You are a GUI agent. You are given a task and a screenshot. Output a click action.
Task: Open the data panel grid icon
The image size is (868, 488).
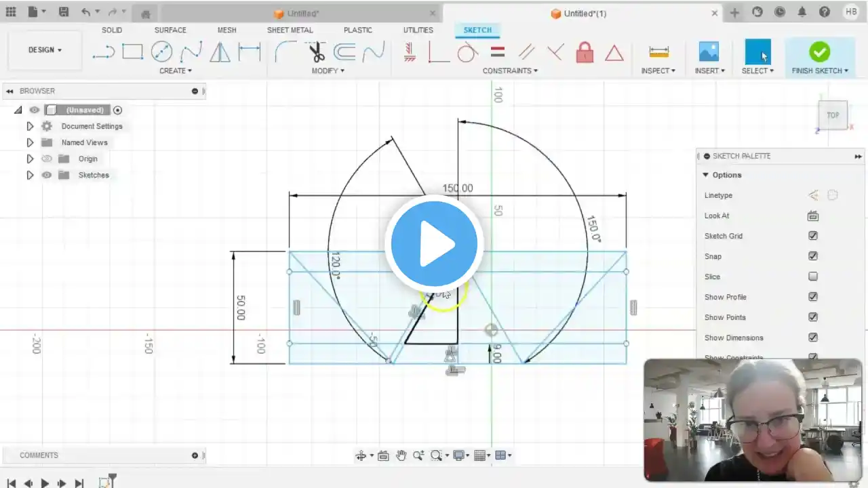[x=12, y=12]
